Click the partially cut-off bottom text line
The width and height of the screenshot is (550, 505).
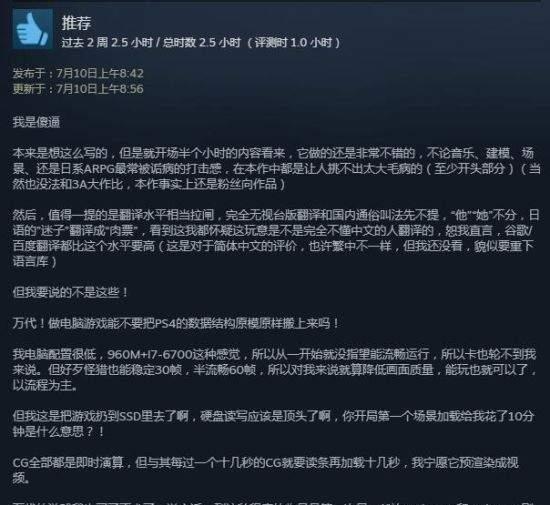(x=274, y=502)
